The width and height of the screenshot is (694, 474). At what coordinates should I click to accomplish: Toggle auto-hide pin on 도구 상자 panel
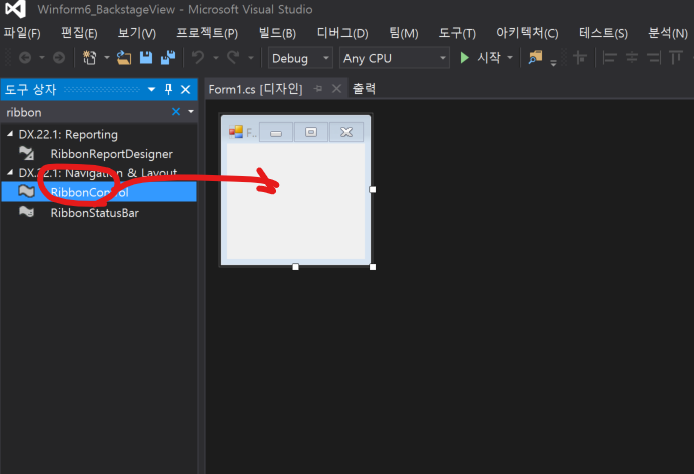tap(168, 89)
